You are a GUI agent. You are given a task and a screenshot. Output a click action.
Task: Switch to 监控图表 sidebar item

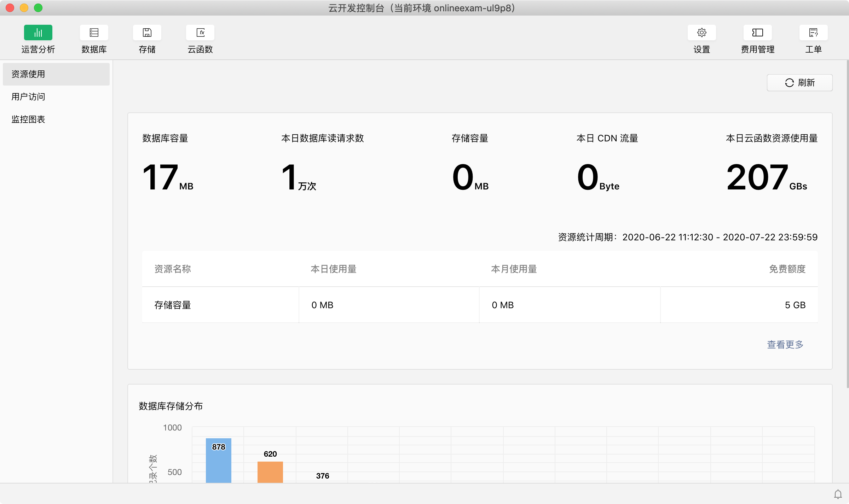coord(28,119)
